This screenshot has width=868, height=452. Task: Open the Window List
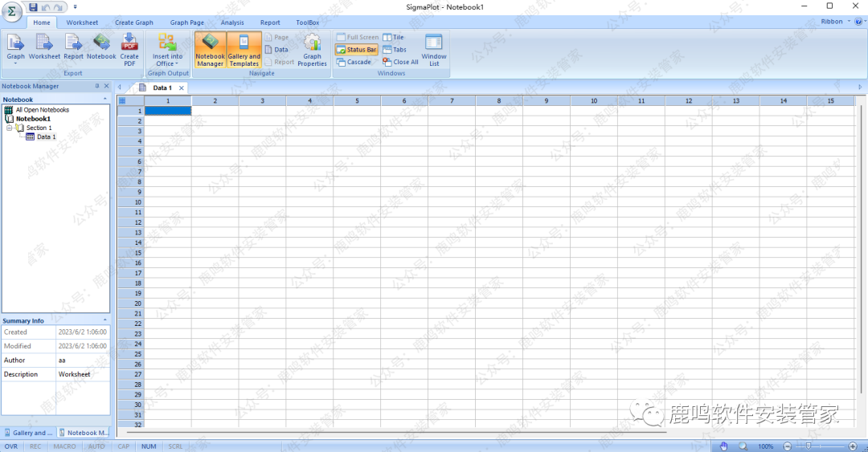pyautogui.click(x=434, y=50)
